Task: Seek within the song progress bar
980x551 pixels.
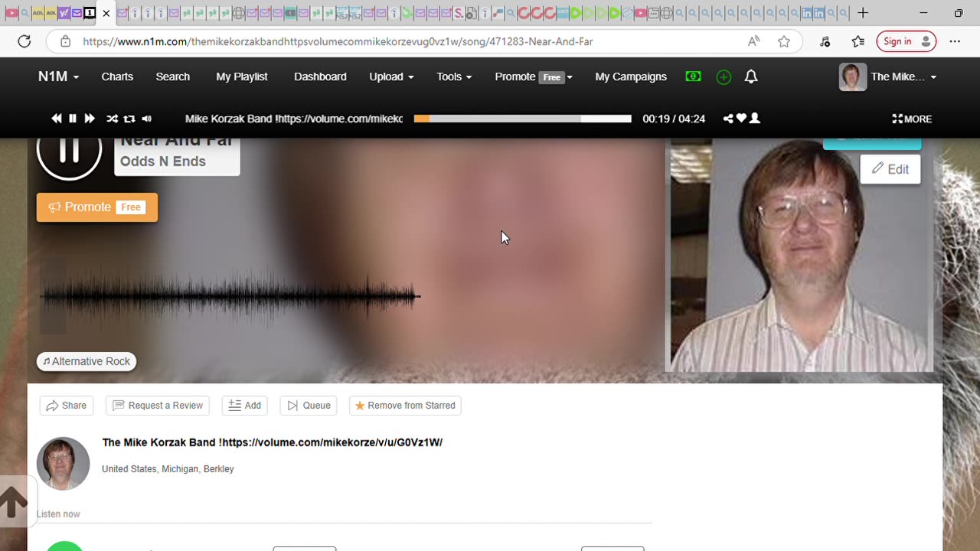Action: pos(522,119)
